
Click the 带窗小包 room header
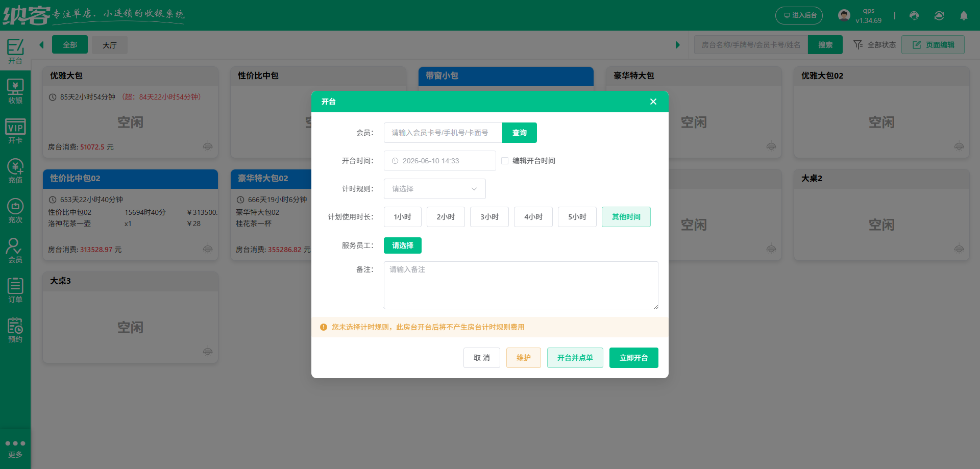click(x=506, y=76)
